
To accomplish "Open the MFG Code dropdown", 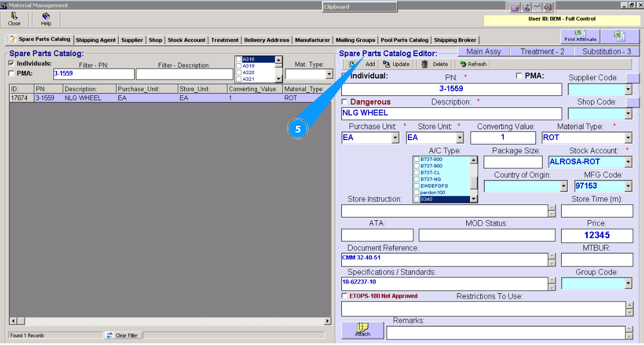I will (x=628, y=186).
